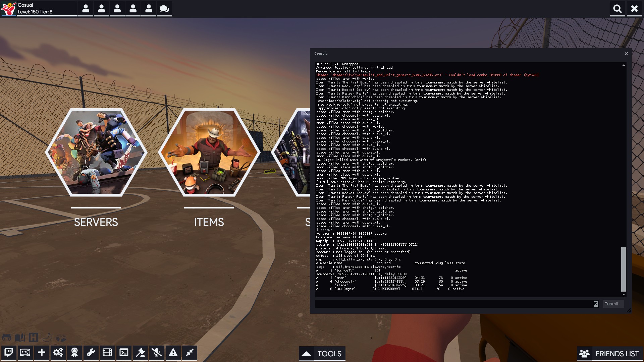Click the 'udp/ip : 169.254.117.120:11864' line
Viewport: 644px width, 362px height.
coord(347,241)
